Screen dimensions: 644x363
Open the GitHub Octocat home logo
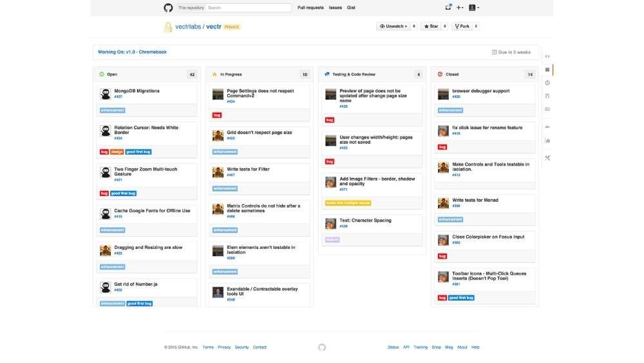pyautogui.click(x=168, y=8)
